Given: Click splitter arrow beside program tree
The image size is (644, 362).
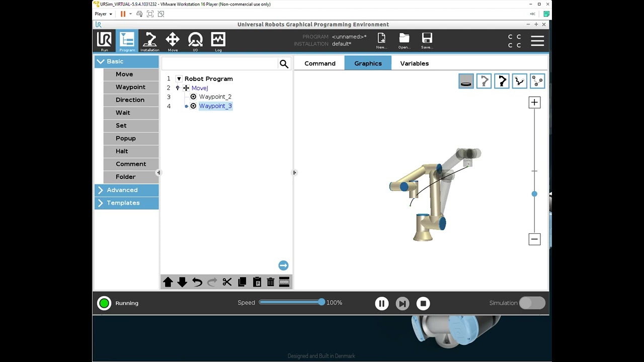Looking at the screenshot, I should pyautogui.click(x=294, y=172).
